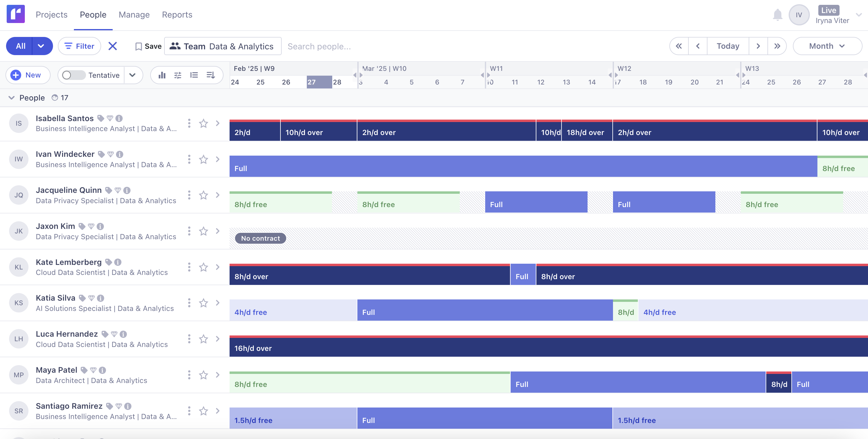868x439 pixels.
Task: Click the Today button
Action: [727, 46]
